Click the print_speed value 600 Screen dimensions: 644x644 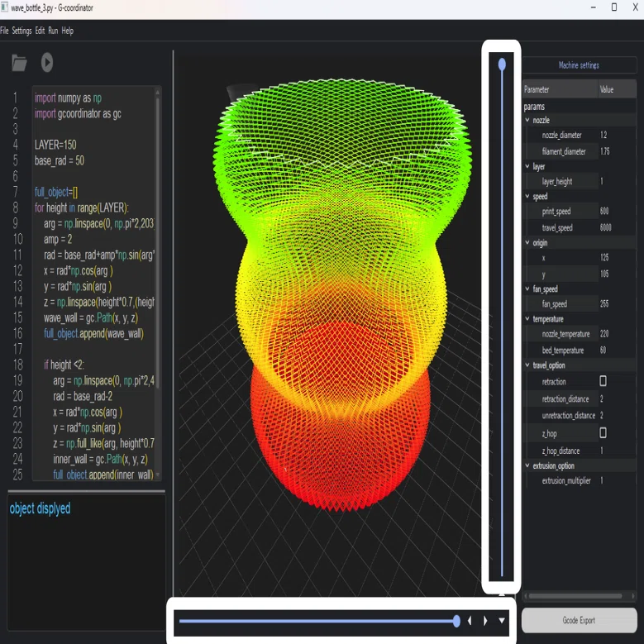(x=604, y=211)
